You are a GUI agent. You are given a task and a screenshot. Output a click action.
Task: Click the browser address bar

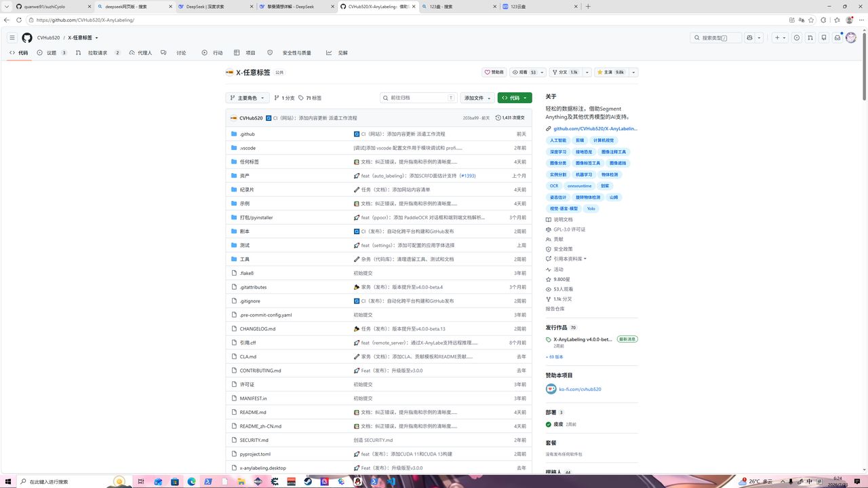[x=407, y=20]
